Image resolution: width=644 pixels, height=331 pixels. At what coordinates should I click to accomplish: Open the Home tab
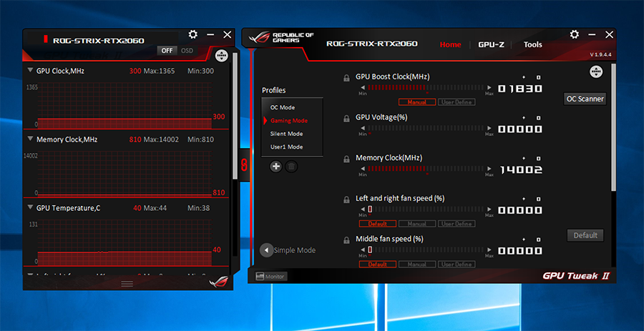click(x=450, y=45)
